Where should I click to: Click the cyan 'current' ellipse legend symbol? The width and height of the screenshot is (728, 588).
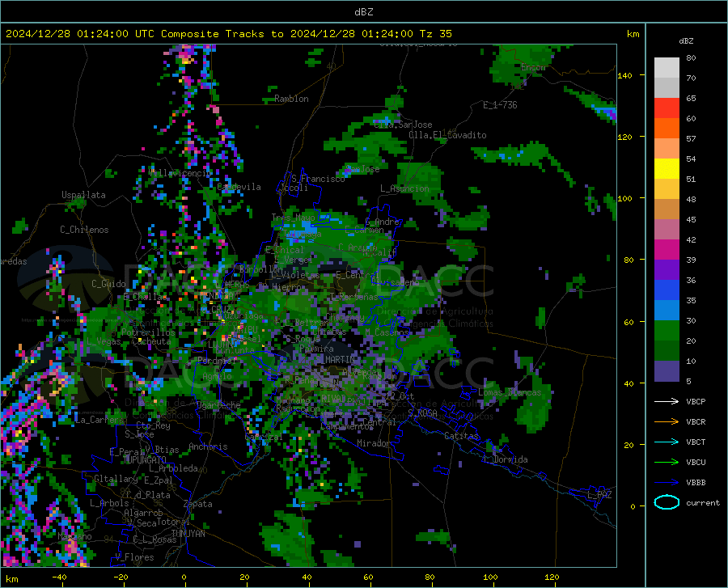coord(667,502)
